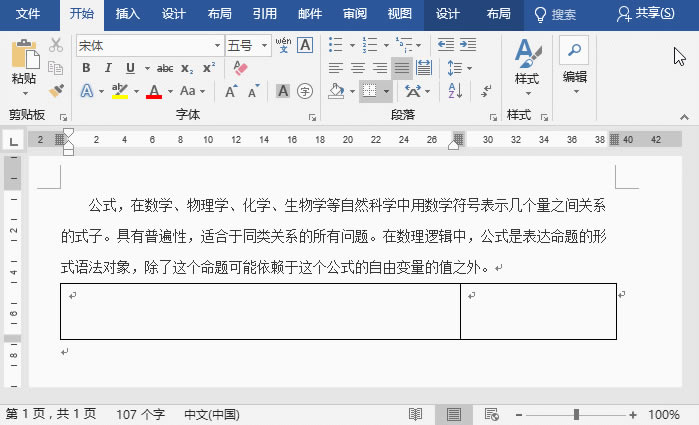699x425 pixels.
Task: Click line spacing icon
Action: pyautogui.click(x=454, y=68)
